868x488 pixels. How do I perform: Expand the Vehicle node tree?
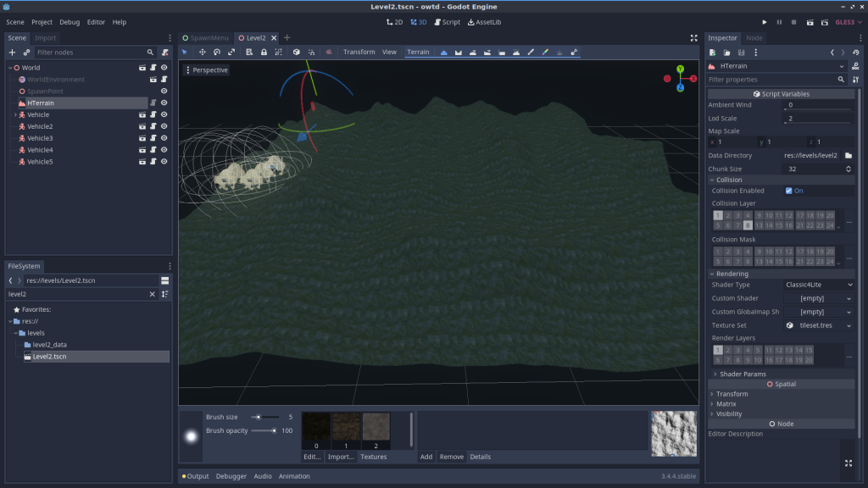click(15, 114)
